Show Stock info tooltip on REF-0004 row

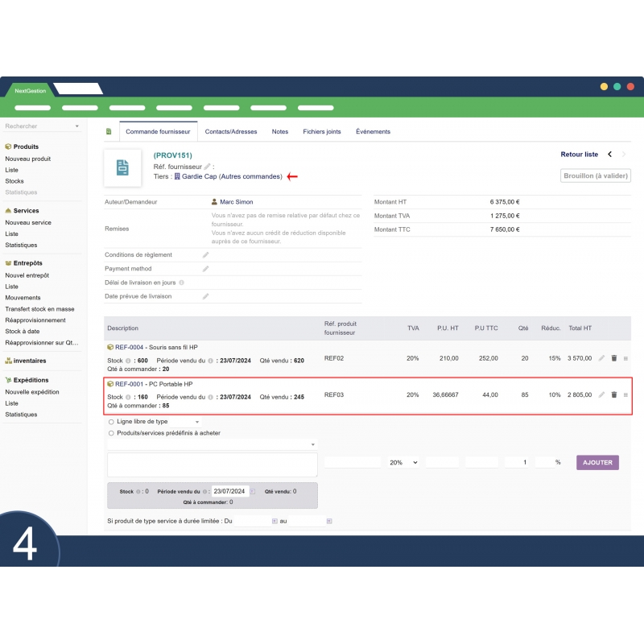point(128,361)
